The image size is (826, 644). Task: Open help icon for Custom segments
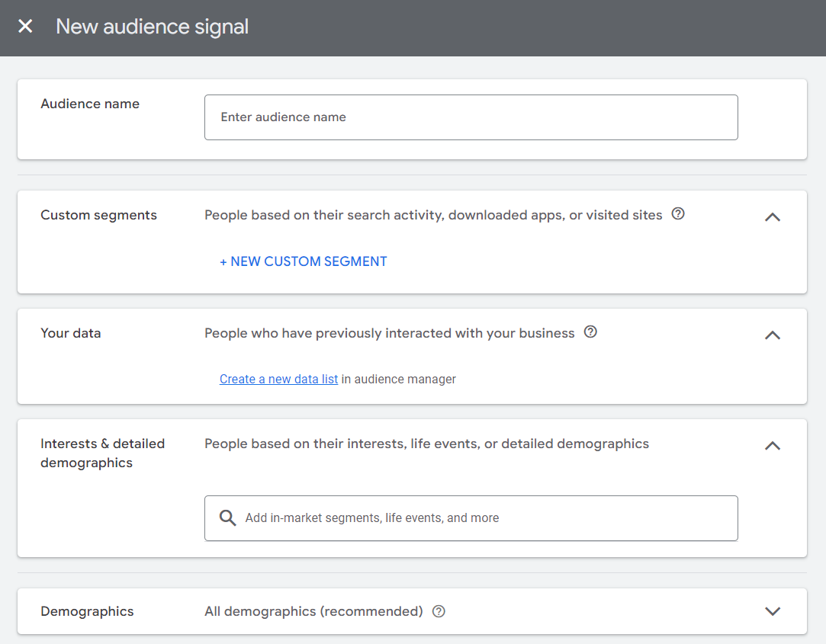pos(677,214)
